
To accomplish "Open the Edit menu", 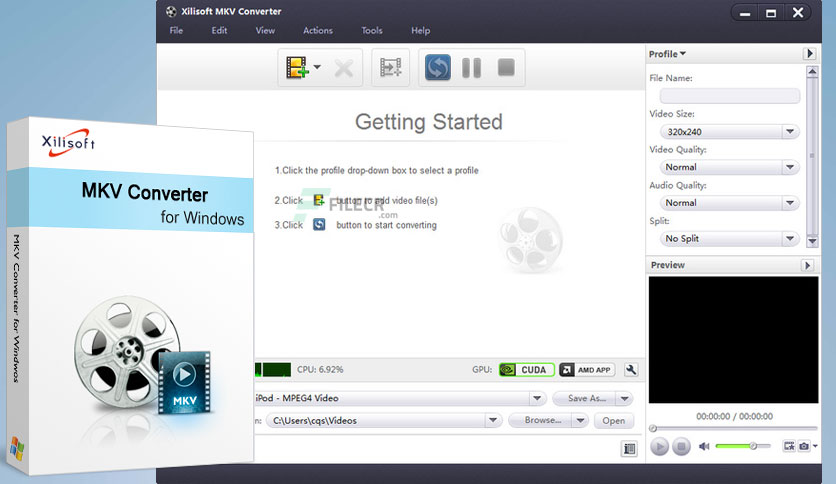I will (219, 30).
